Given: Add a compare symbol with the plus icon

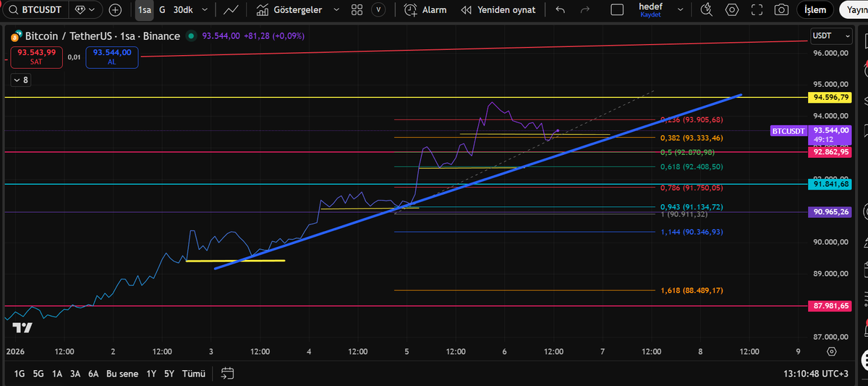Looking at the screenshot, I should [115, 10].
